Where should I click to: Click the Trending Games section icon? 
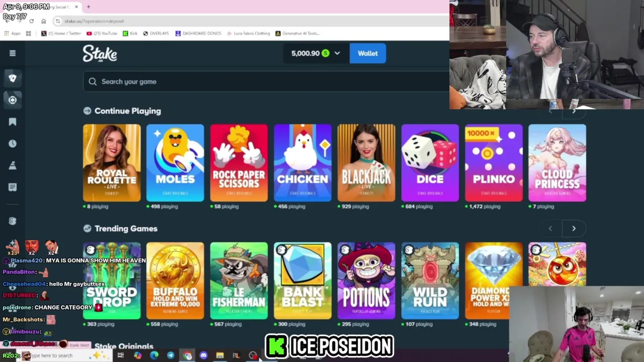[x=88, y=229]
